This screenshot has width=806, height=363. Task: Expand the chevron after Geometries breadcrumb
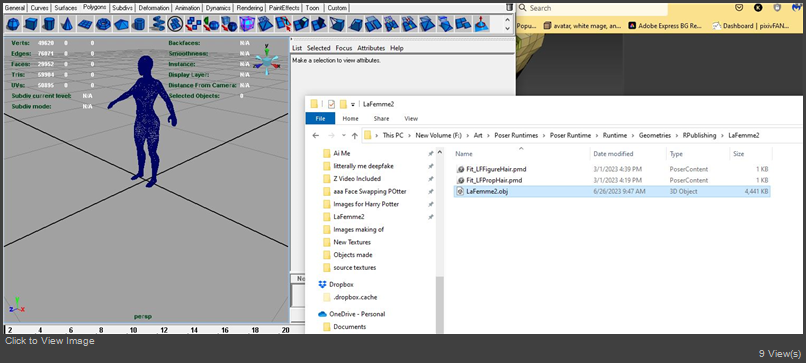tap(676, 136)
